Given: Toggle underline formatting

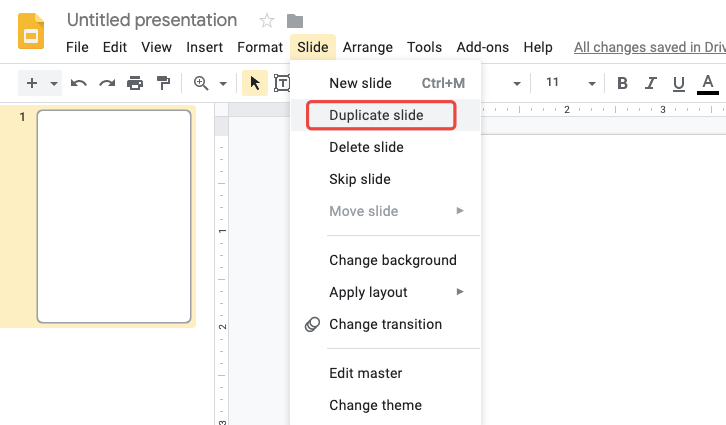Looking at the screenshot, I should (x=679, y=83).
